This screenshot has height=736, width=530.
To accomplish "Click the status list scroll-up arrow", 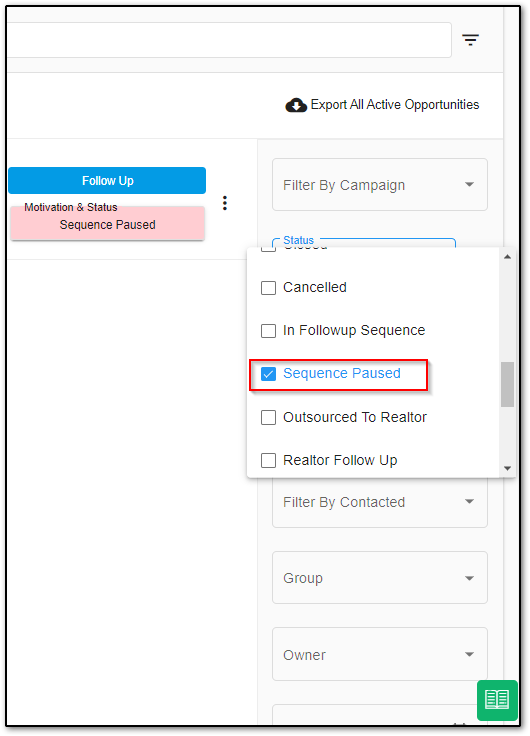I will point(507,257).
